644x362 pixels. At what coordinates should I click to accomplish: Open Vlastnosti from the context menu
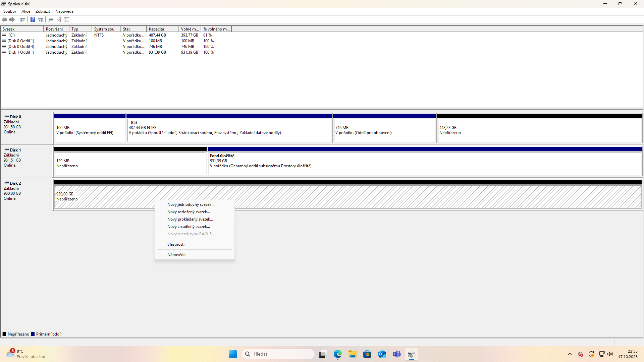pyautogui.click(x=176, y=244)
